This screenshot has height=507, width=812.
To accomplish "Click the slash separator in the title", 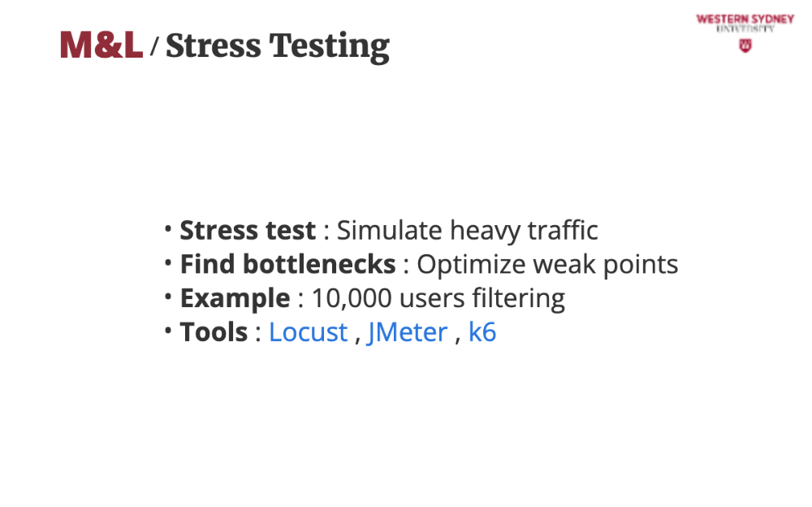I will [x=154, y=48].
